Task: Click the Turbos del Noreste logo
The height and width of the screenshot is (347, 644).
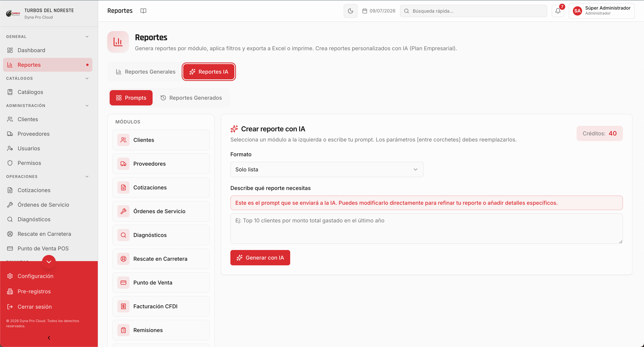Action: pyautogui.click(x=13, y=13)
